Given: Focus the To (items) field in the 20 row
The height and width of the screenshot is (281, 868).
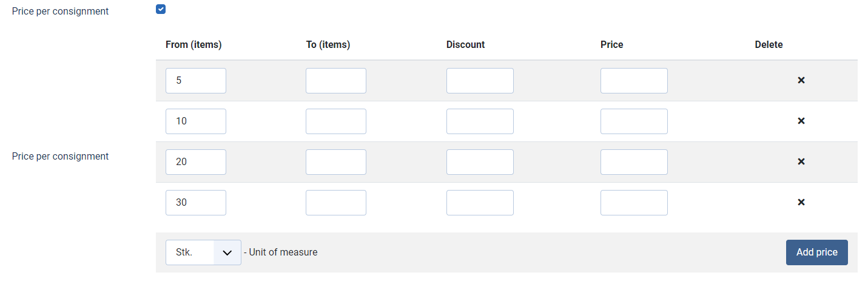Looking at the screenshot, I should coord(336,162).
